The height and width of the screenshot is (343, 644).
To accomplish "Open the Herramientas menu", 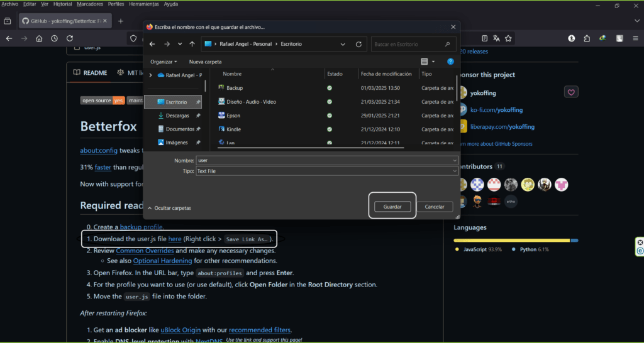I will tap(144, 4).
